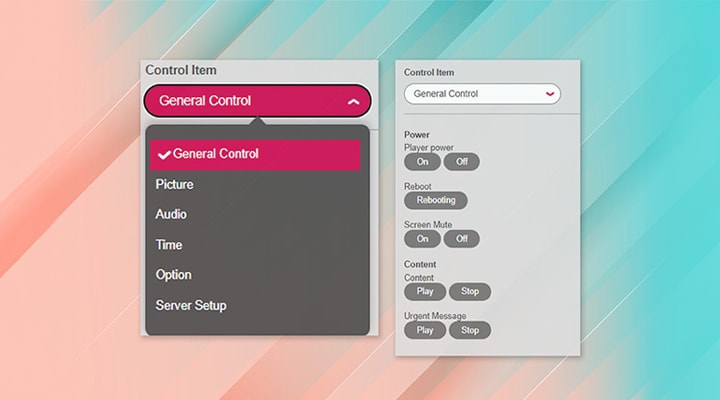
Task: Stop the Content
Action: (470, 292)
